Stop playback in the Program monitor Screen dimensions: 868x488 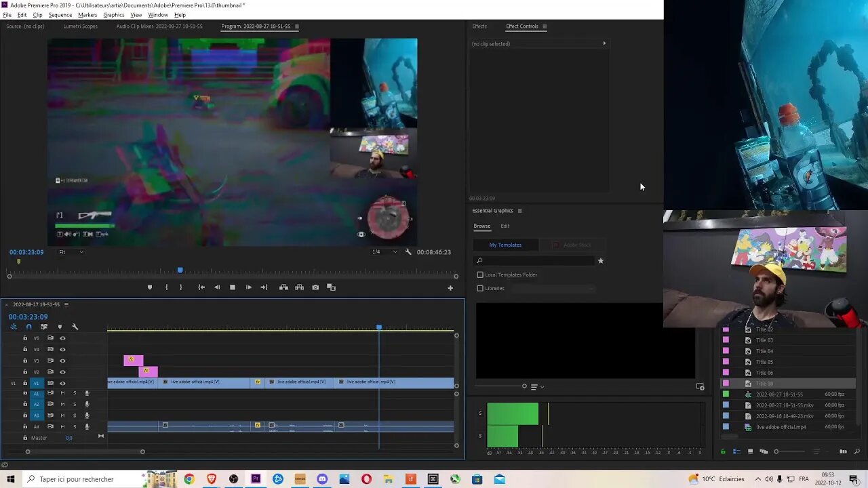pyautogui.click(x=233, y=287)
